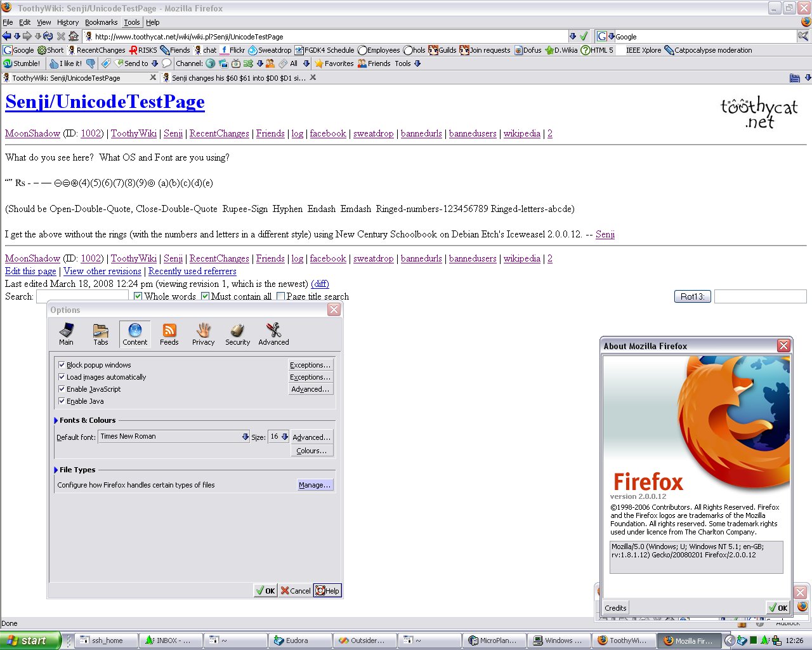812x650 pixels.
Task: Click the Stumble! toolbar button
Action: pos(22,63)
